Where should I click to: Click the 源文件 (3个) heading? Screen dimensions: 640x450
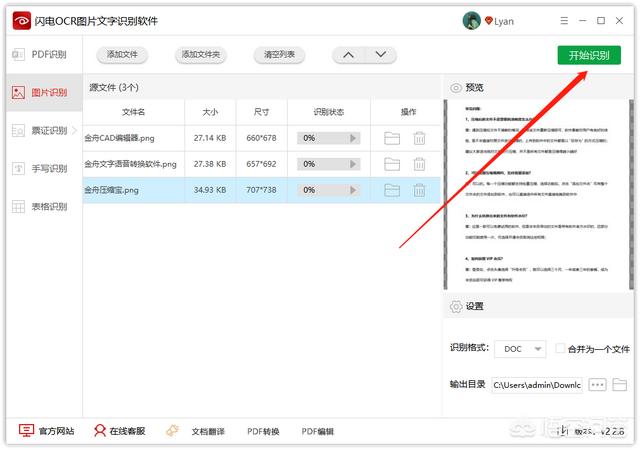click(x=114, y=87)
